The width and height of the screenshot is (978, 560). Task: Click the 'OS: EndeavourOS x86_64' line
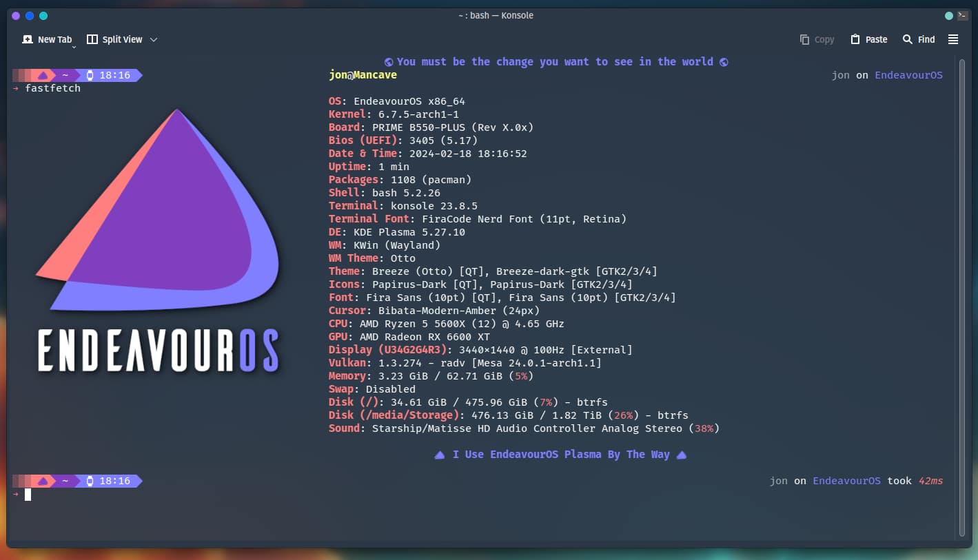point(397,101)
